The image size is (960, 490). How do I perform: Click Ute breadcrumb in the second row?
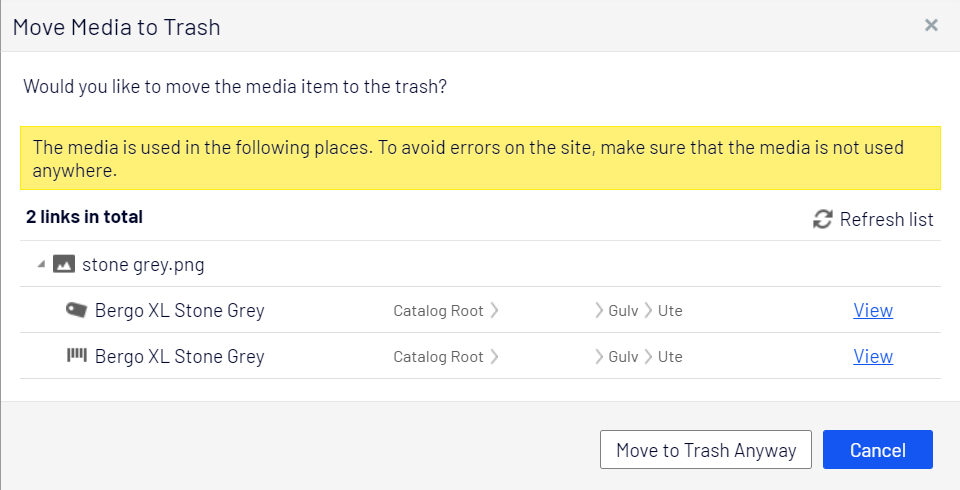click(x=670, y=356)
